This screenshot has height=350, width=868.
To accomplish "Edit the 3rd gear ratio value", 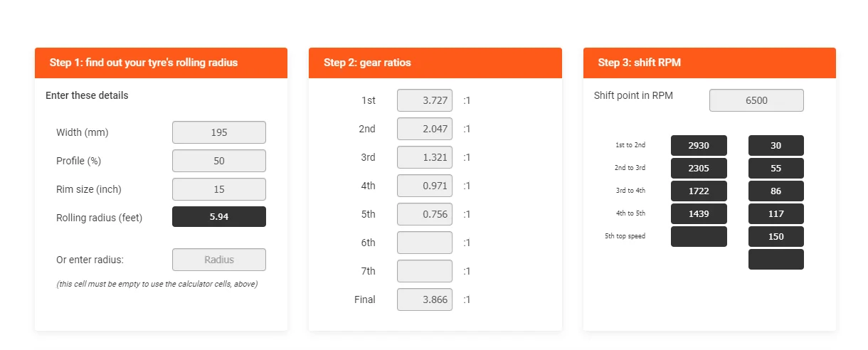I will (425, 157).
